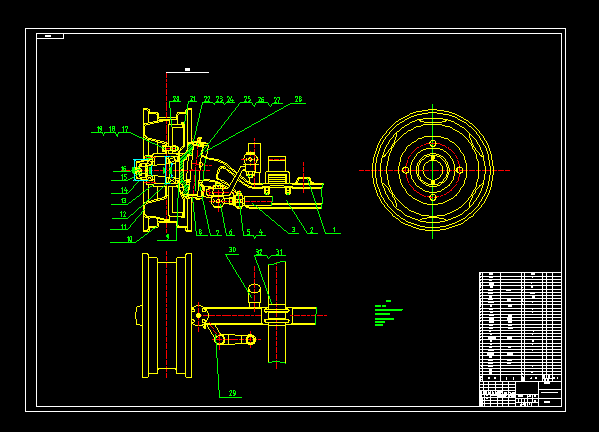The image size is (599, 432).
Task: Click part number label 3
Action: point(293,230)
